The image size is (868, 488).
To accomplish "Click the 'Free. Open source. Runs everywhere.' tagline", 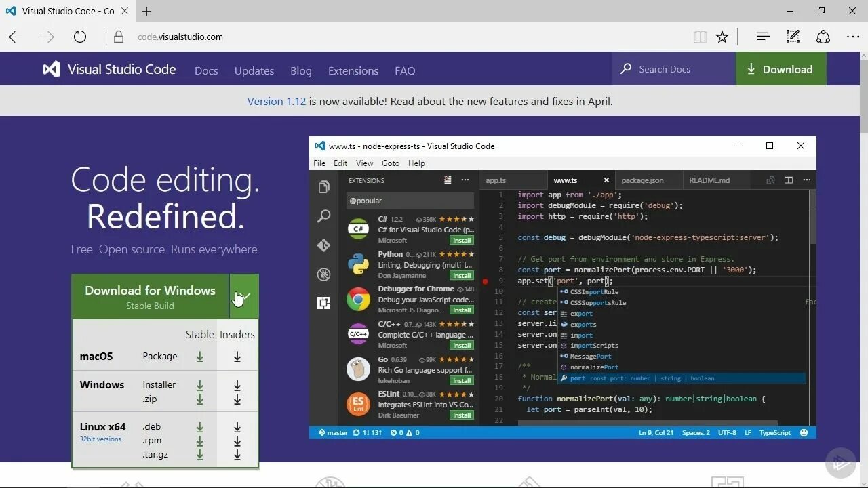I will (165, 249).
